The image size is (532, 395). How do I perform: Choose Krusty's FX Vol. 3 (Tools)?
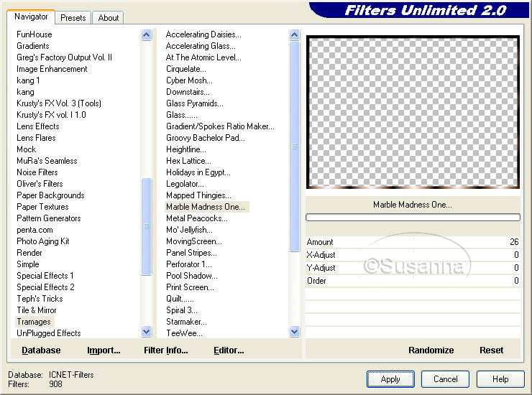(x=59, y=103)
